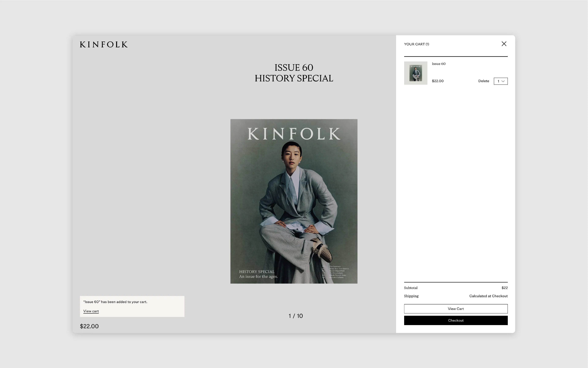Click the 1 / 10 image counter
Screen dimensions: 588x368
(296, 316)
